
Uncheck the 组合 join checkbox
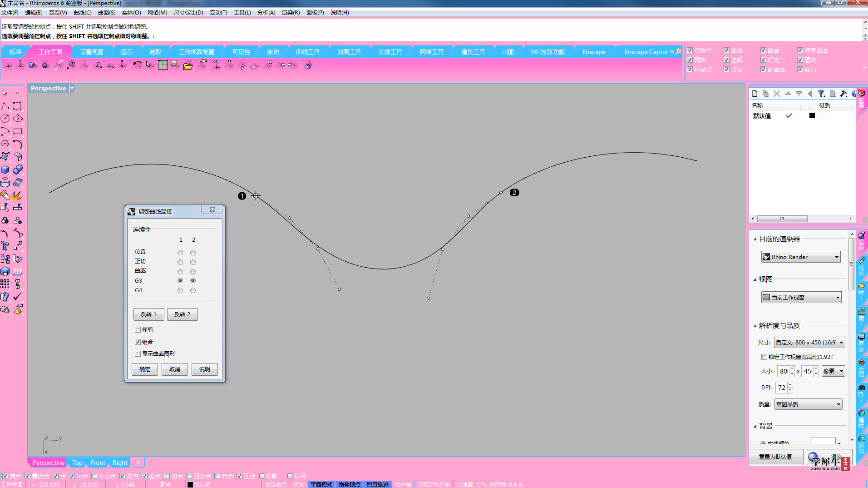coord(138,342)
